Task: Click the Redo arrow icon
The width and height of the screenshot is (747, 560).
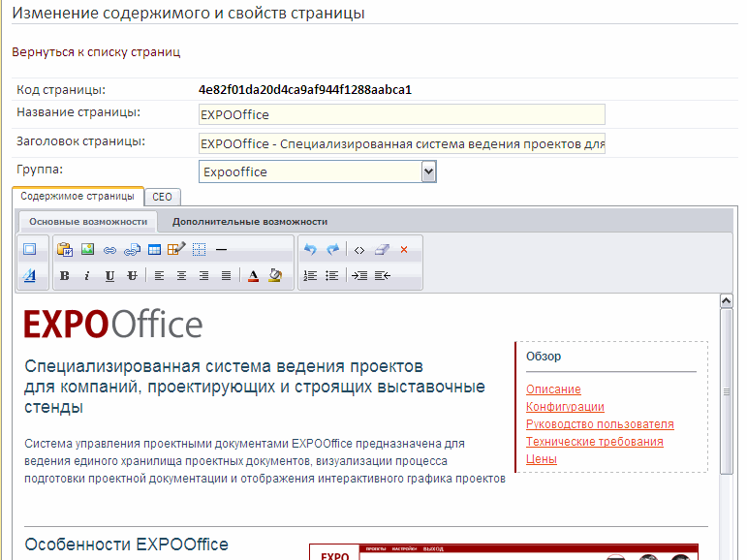Action: tap(332, 249)
